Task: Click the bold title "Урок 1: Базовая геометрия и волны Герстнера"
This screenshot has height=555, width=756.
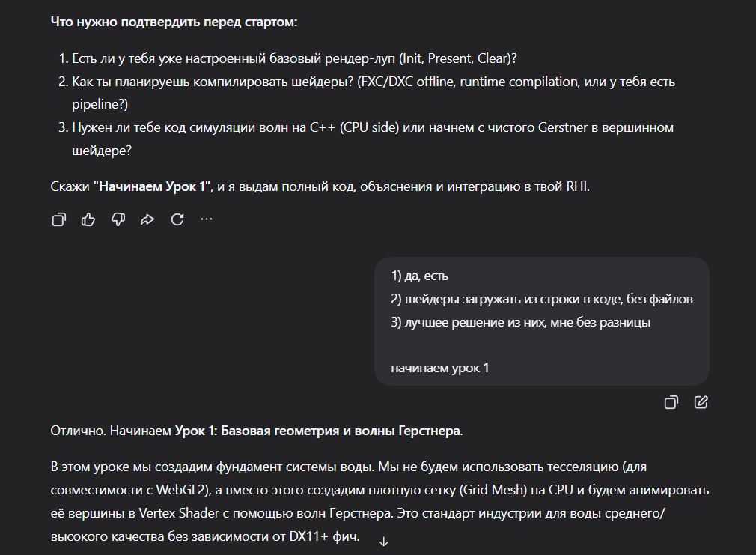Action: click(x=317, y=431)
